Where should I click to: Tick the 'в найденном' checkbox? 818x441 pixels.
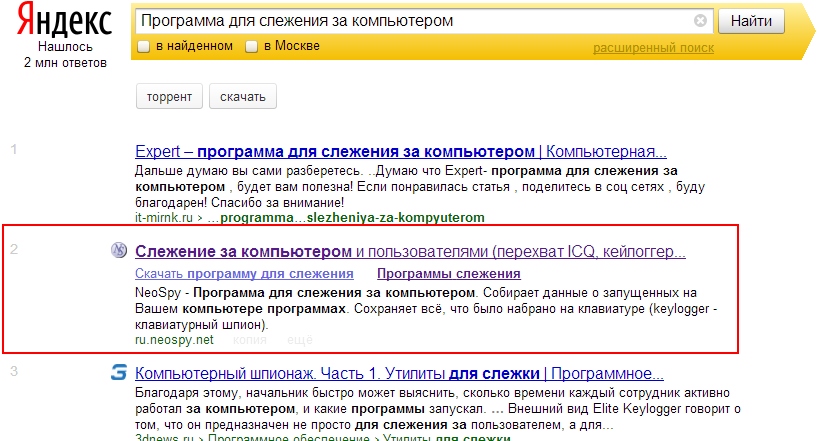(x=143, y=46)
